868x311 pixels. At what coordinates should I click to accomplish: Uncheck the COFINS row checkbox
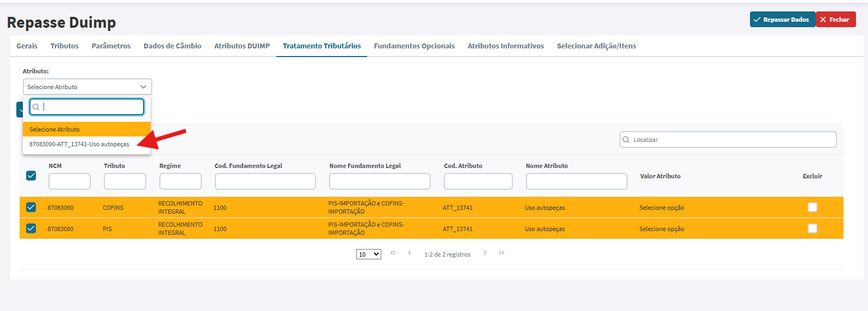click(x=31, y=207)
